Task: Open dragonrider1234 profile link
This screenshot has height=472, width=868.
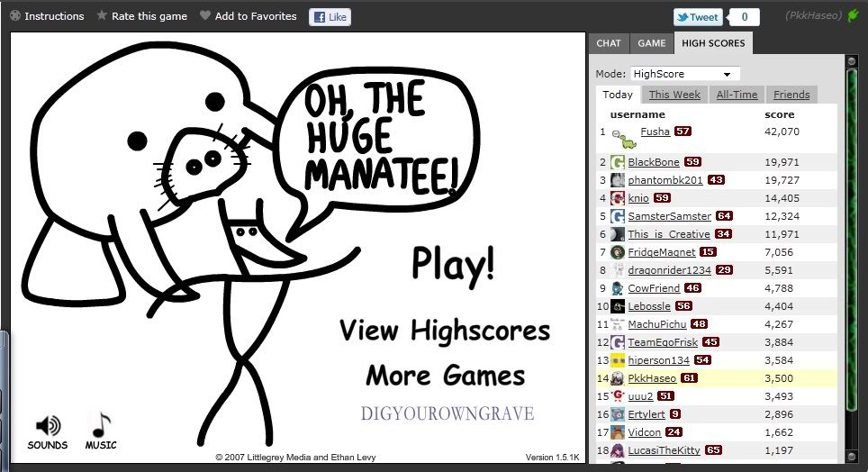Action: (x=669, y=270)
